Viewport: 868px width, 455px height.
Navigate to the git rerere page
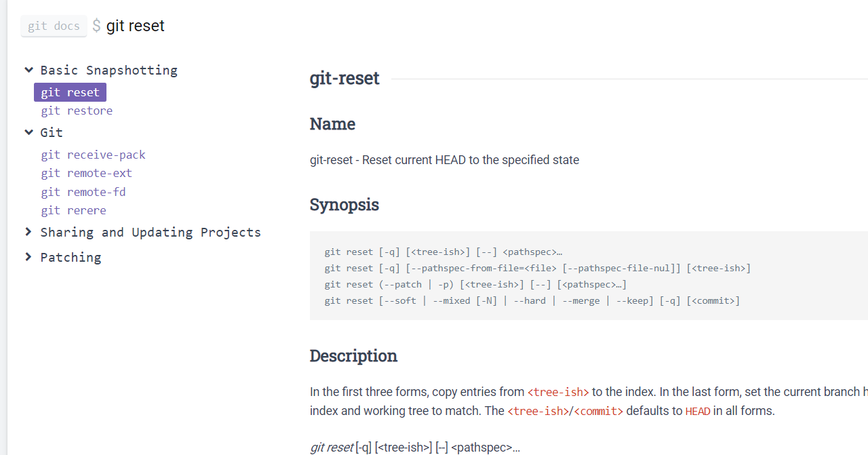coord(73,210)
